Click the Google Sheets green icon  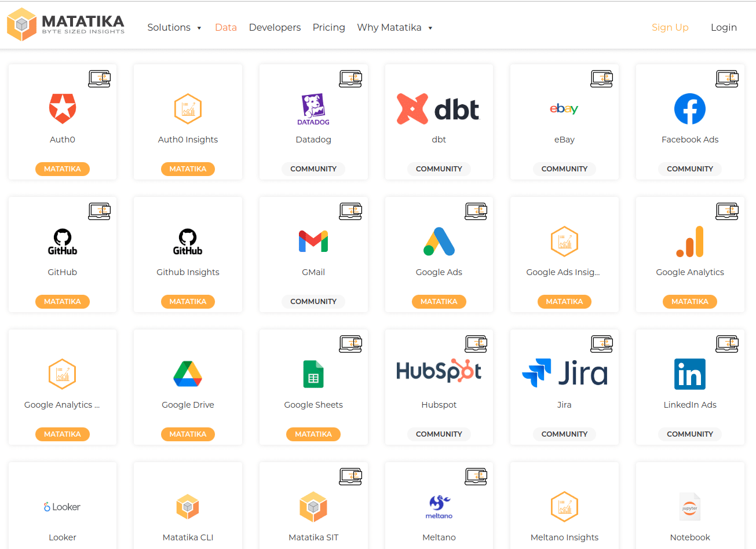click(x=313, y=374)
